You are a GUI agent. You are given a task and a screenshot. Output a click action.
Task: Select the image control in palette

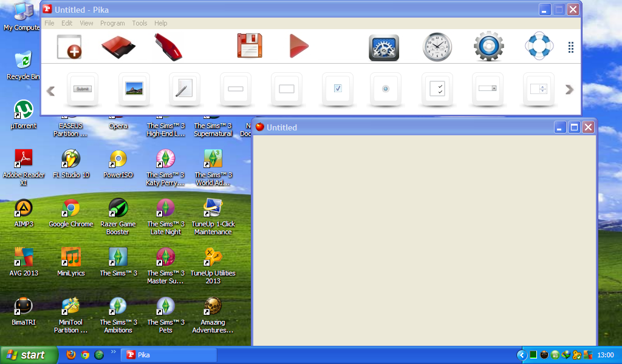[134, 89]
